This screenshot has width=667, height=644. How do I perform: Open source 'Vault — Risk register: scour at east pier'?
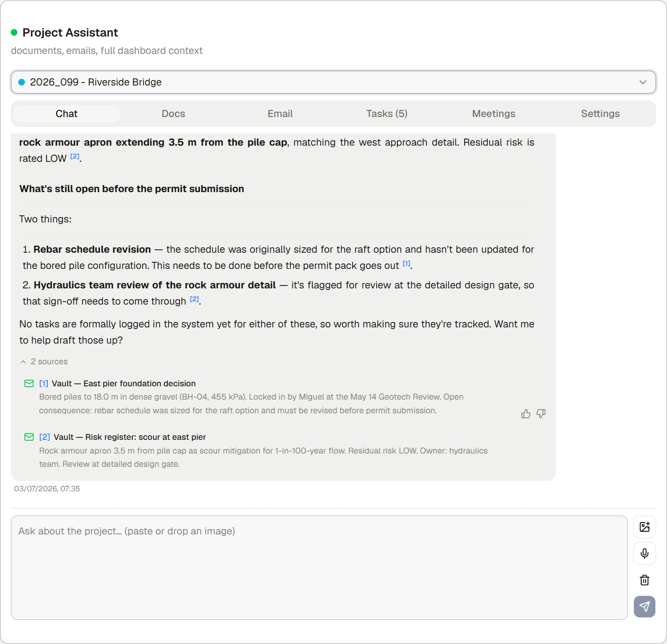tap(130, 437)
